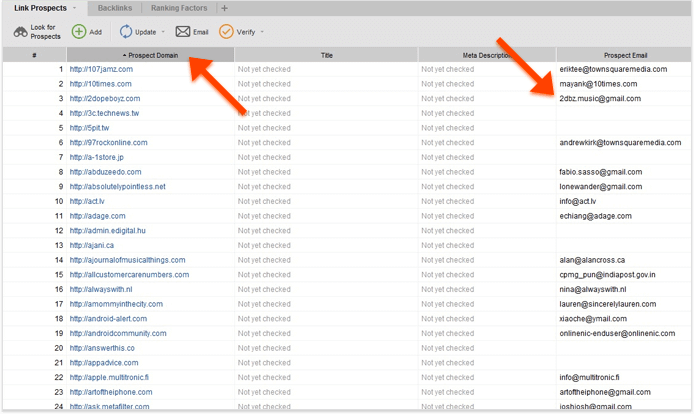Click the orange Verify checkmark icon
The height and width of the screenshot is (414, 694).
pyautogui.click(x=226, y=32)
